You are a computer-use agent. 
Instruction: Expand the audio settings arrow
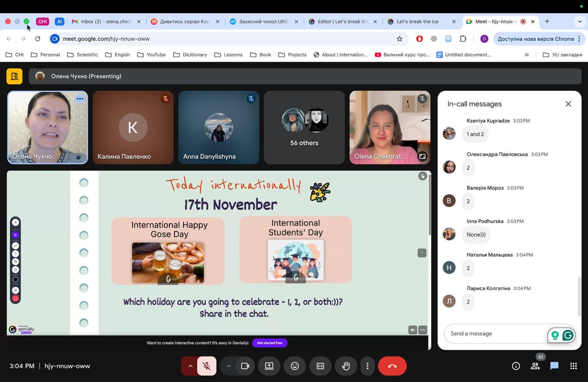pyautogui.click(x=190, y=366)
